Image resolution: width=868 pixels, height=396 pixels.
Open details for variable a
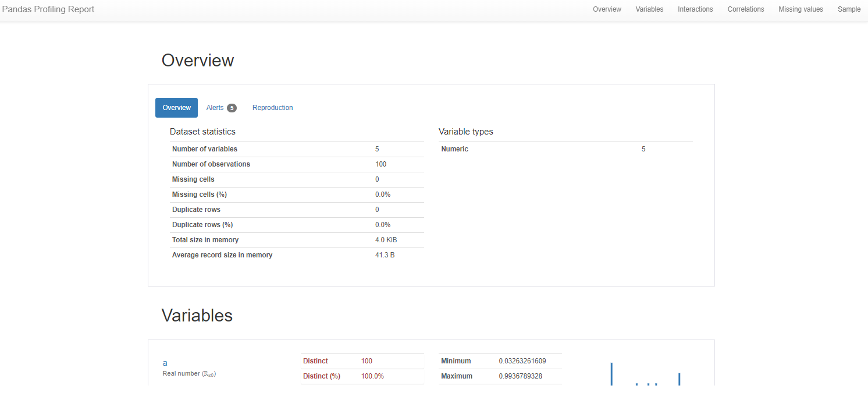pyautogui.click(x=165, y=362)
